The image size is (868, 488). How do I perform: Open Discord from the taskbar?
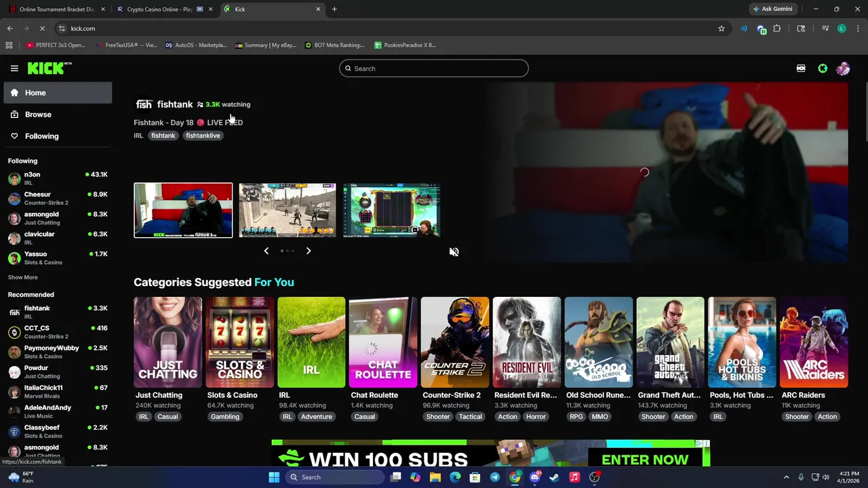coord(535,477)
